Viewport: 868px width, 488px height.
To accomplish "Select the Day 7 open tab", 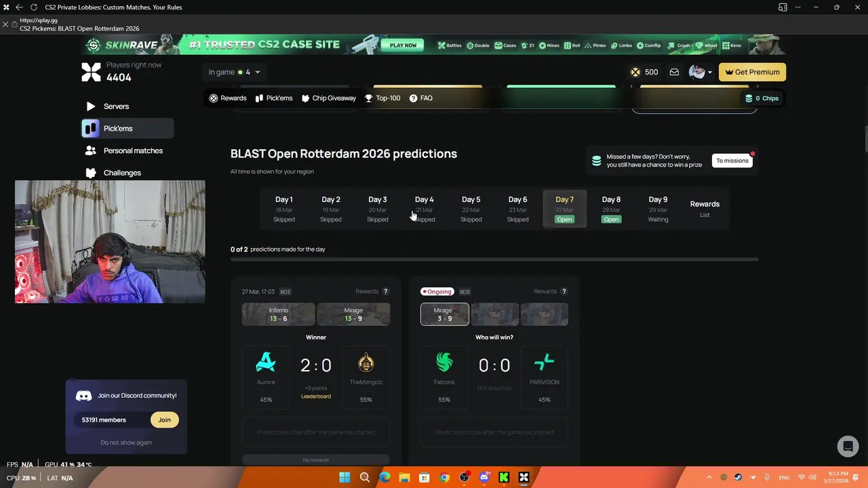I will tap(565, 209).
